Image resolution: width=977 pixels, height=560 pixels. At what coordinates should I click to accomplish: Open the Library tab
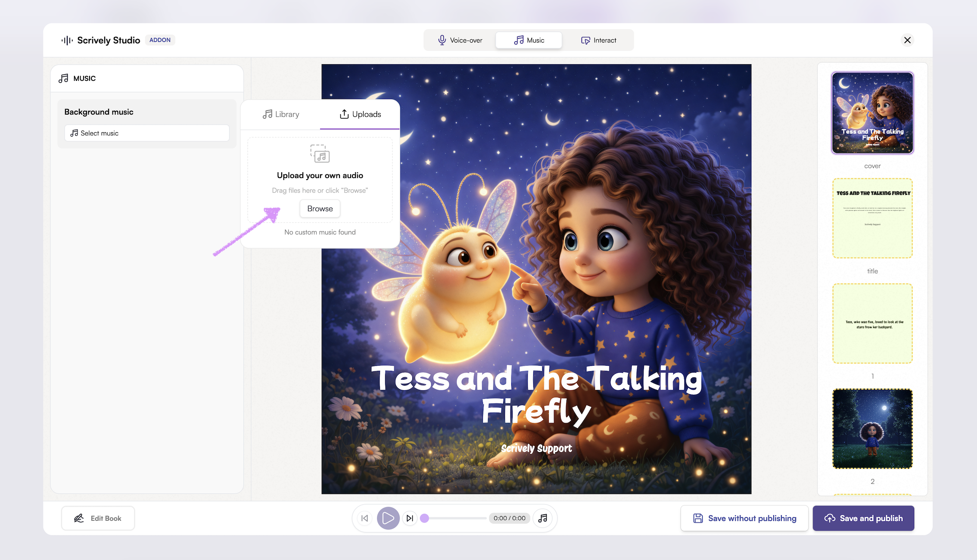281,114
